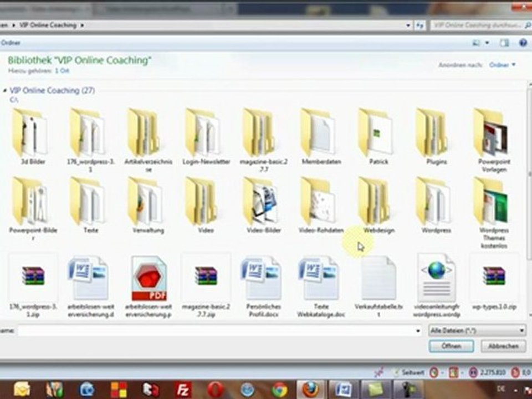This screenshot has height=399, width=532.
Task: Select arbeitslosen-weiterversicherung PDF file
Action: pyautogui.click(x=149, y=286)
